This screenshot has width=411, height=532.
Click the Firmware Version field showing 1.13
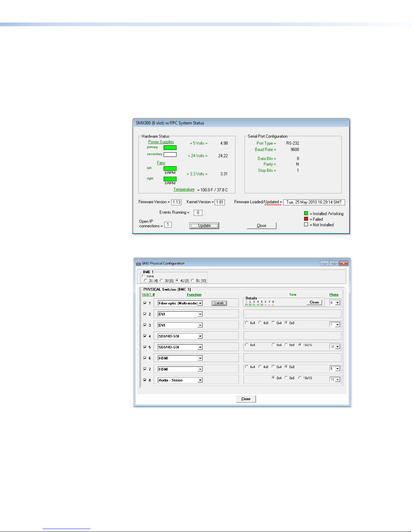point(176,202)
